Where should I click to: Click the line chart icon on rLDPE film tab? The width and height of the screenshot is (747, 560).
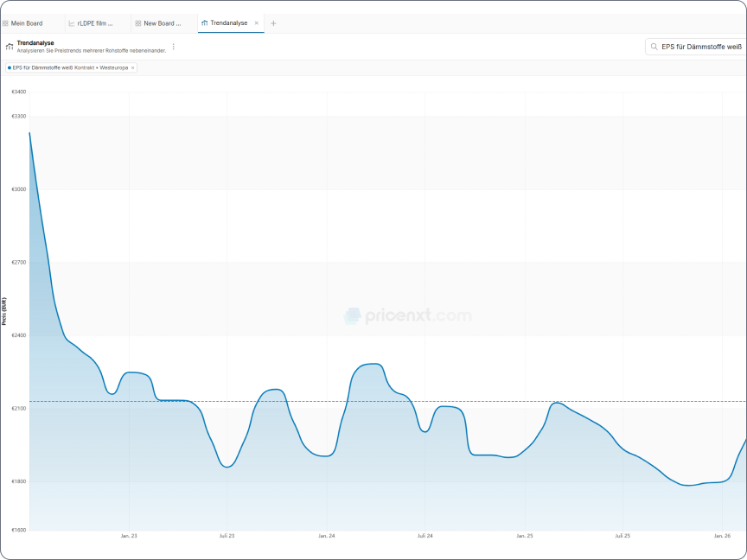coord(72,23)
